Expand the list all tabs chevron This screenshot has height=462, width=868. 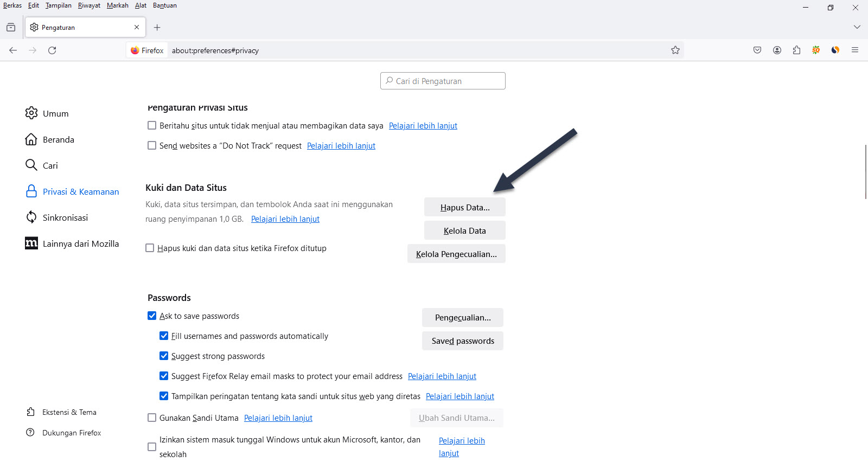point(857,27)
